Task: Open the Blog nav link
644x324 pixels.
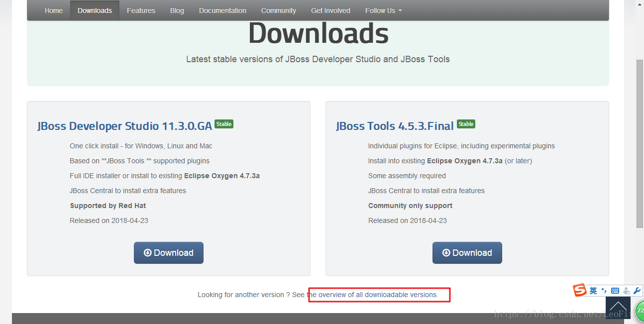Action: 177,10
